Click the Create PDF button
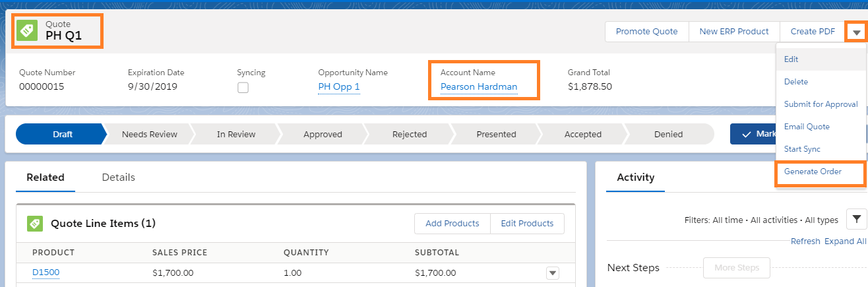868x287 pixels. pos(813,32)
